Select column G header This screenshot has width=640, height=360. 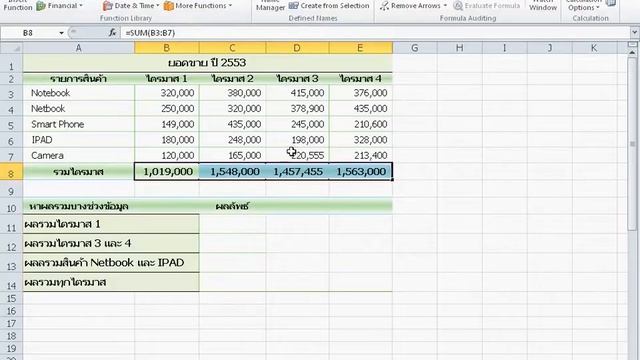click(415, 48)
